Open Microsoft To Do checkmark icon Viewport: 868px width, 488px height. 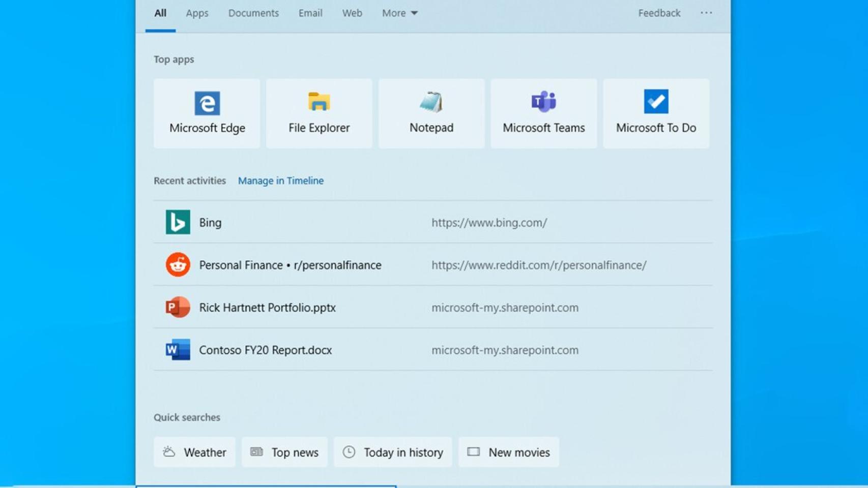click(656, 101)
